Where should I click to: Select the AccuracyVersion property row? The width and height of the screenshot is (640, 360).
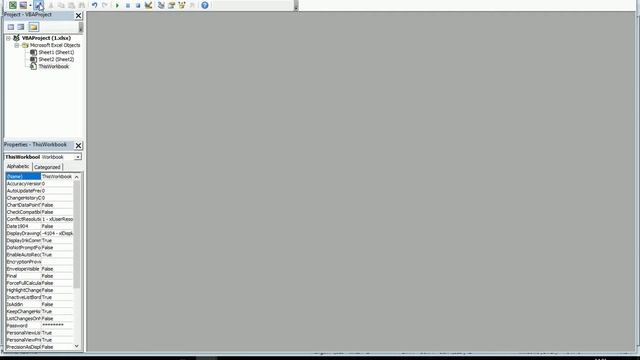tap(40, 184)
